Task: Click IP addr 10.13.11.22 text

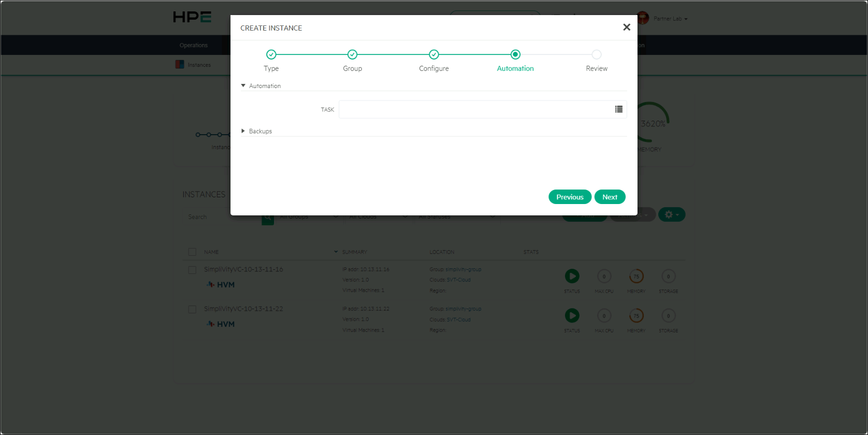Action: pyautogui.click(x=366, y=309)
